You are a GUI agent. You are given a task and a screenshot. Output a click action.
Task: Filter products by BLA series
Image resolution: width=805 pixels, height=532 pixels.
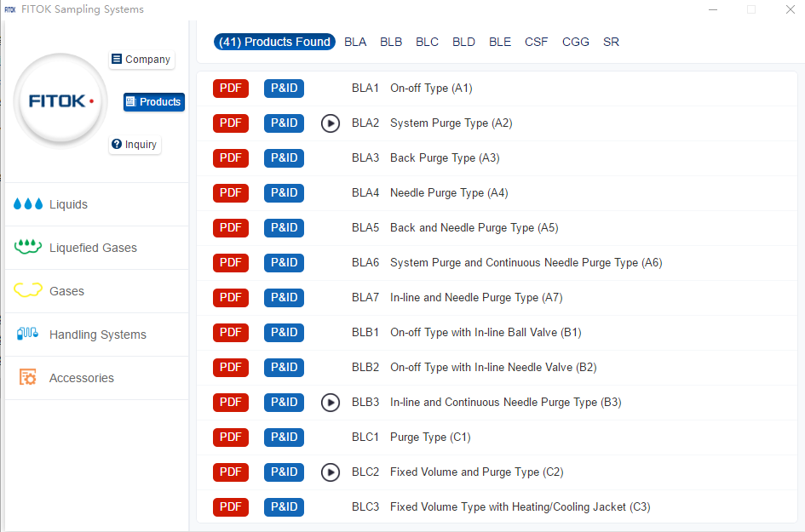(355, 42)
